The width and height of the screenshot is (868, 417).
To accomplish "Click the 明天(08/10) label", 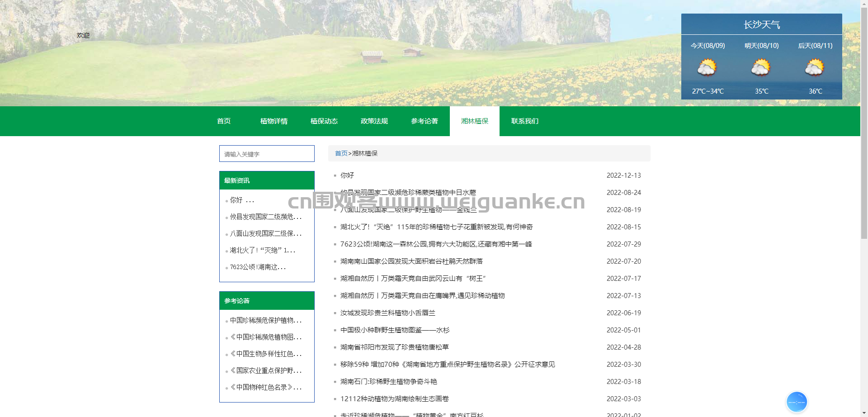I will pos(762,46).
